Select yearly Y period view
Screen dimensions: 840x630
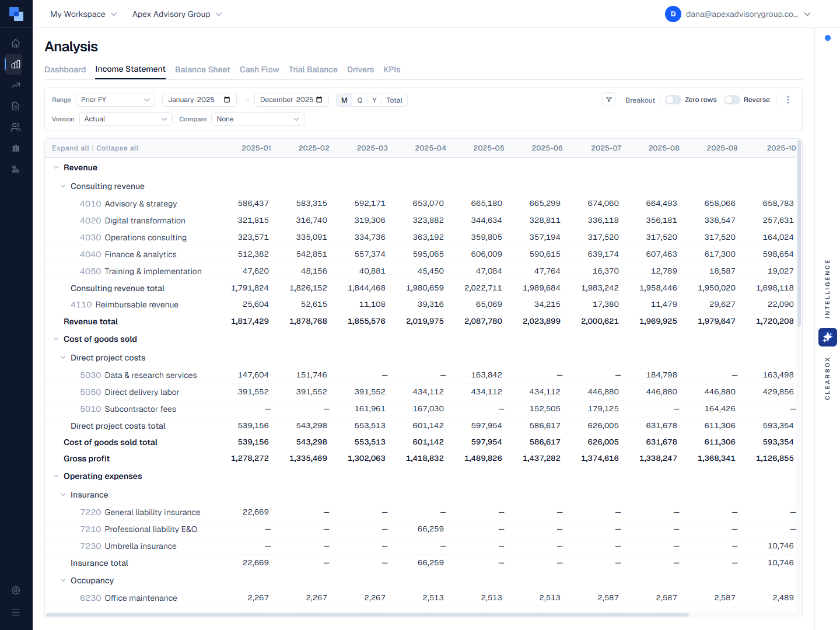[374, 100]
